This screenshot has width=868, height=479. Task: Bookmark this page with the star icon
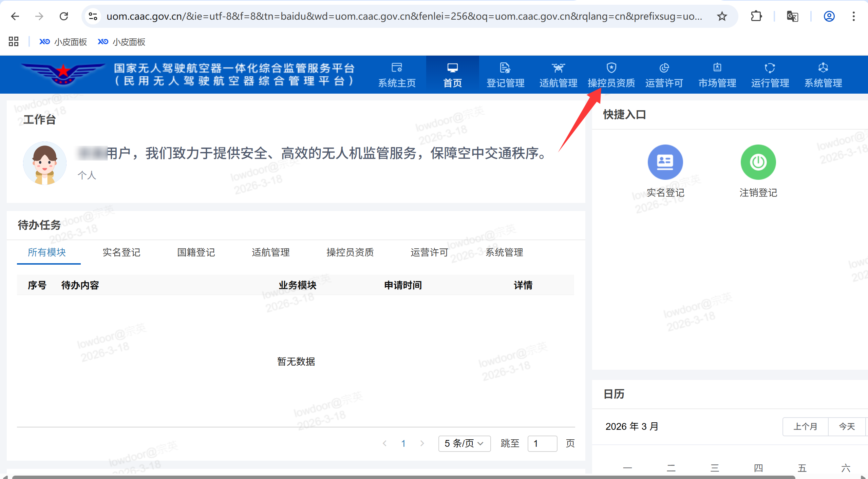click(x=722, y=16)
